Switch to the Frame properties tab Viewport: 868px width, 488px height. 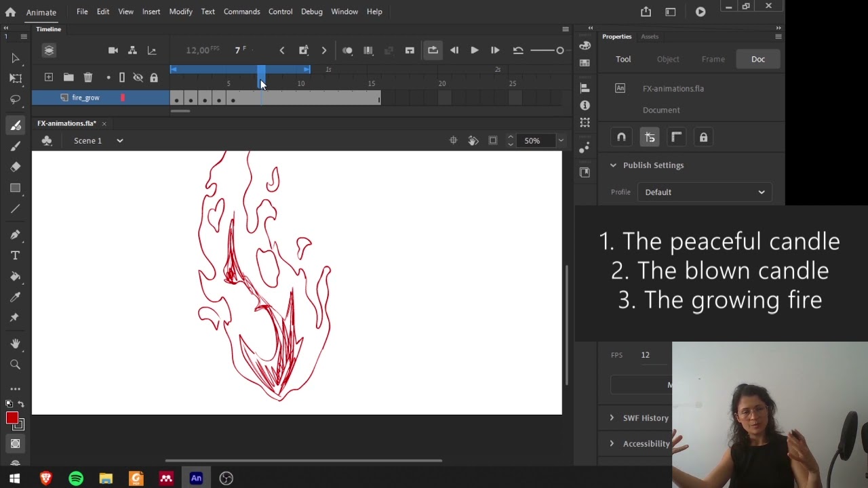(x=713, y=59)
